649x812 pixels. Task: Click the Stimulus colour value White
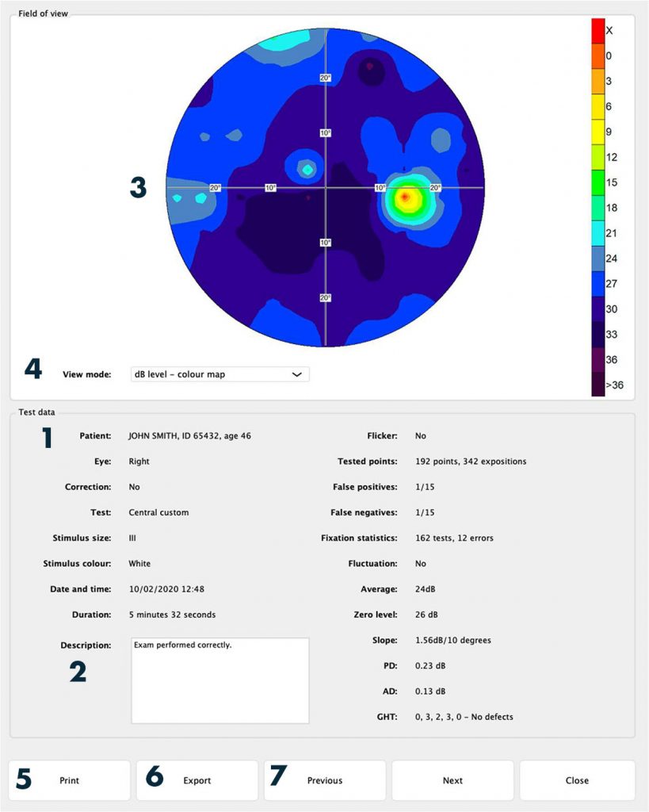(x=139, y=564)
